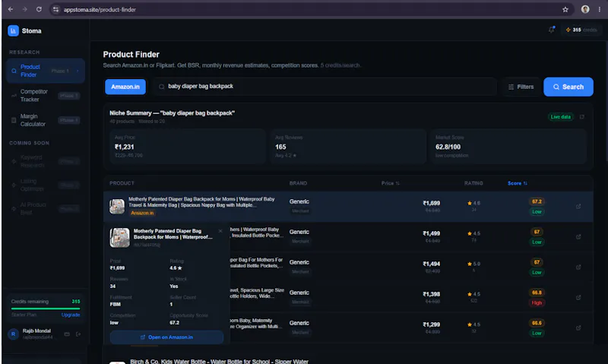This screenshot has width=608, height=364.
Task: Click product thumbnail in detail popup
Action: [x=120, y=237]
